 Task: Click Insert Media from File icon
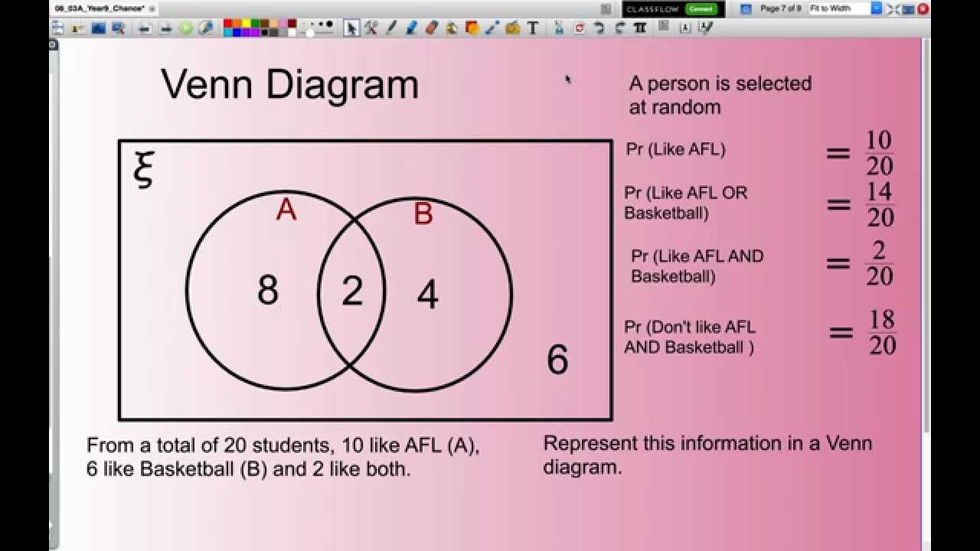pyautogui.click(x=513, y=28)
